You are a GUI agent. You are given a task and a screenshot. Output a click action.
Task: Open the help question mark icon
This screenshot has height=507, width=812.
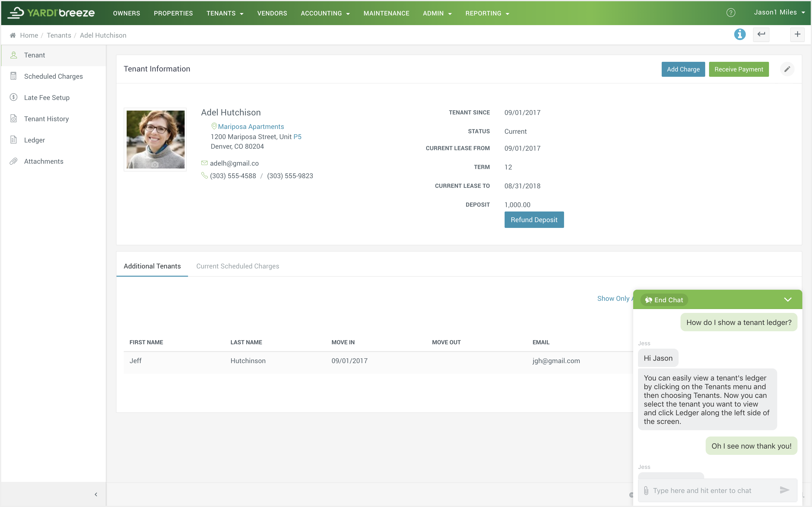(x=731, y=13)
